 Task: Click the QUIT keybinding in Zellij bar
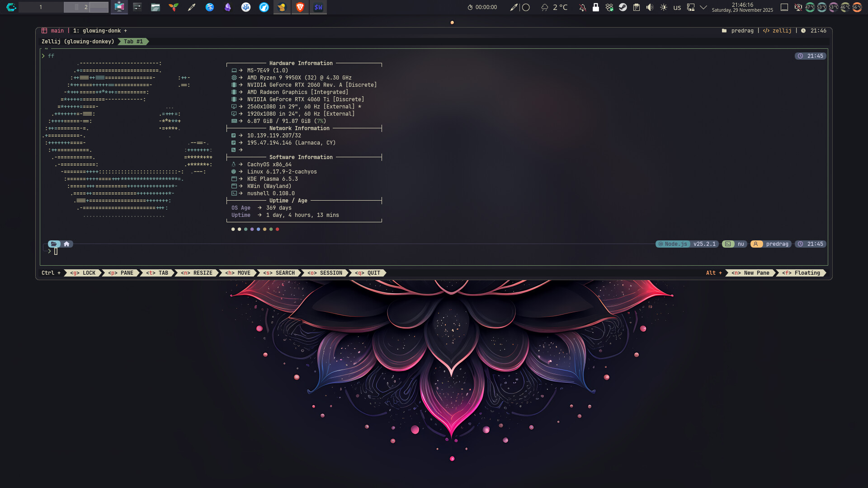(x=369, y=273)
